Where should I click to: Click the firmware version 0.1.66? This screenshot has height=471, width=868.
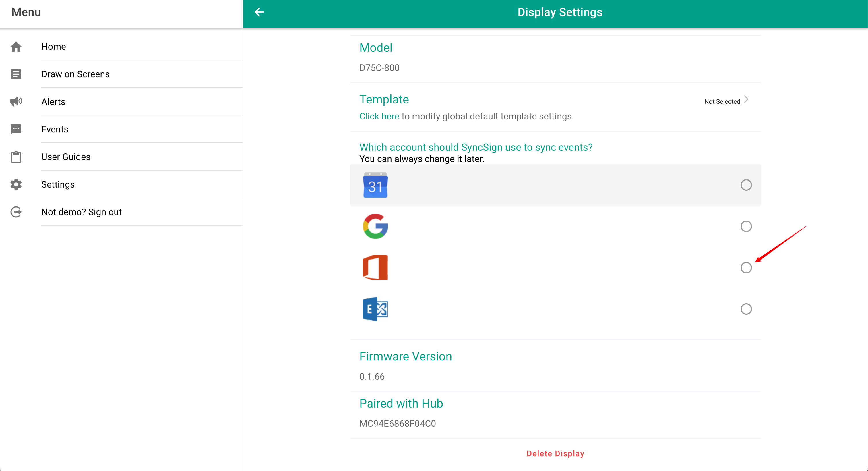(372, 377)
